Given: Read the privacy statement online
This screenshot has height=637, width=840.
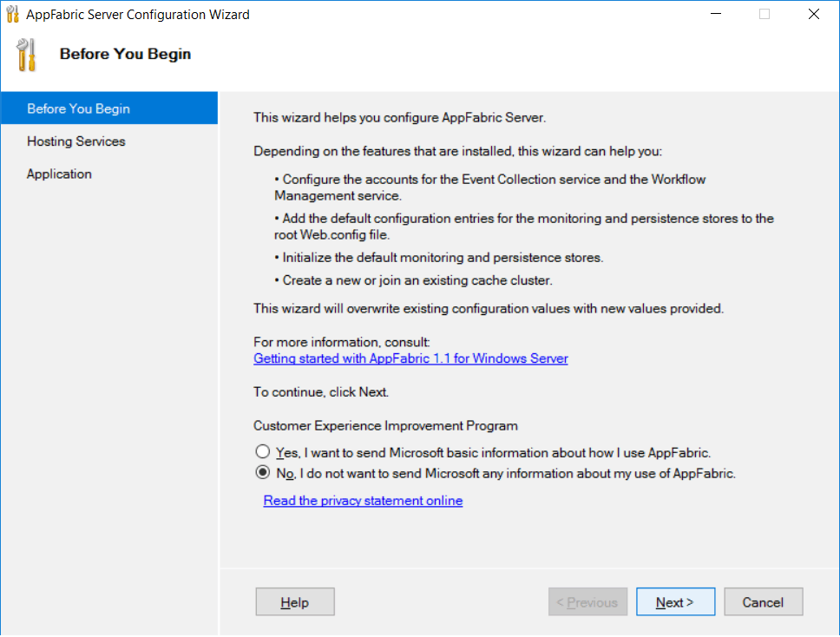Looking at the screenshot, I should [x=363, y=501].
